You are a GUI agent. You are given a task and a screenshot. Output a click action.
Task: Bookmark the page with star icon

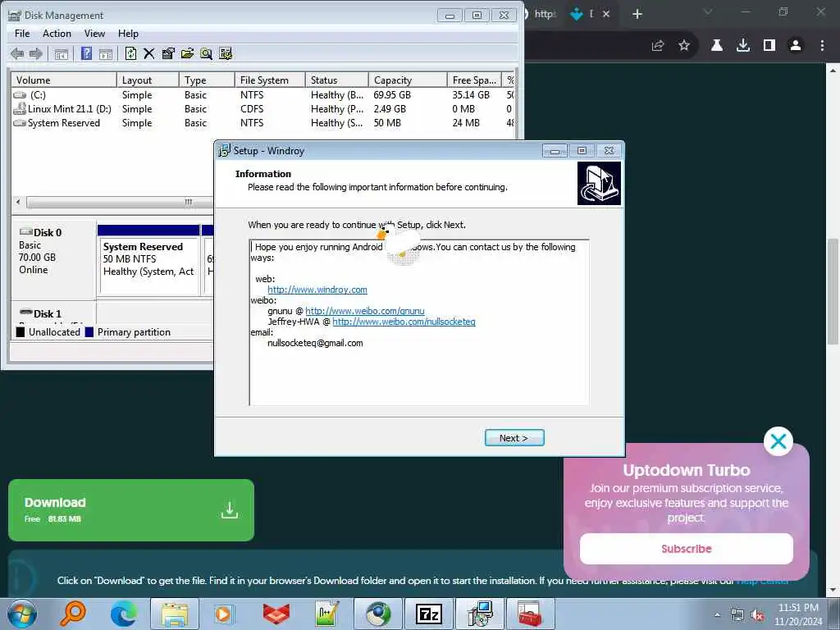pyautogui.click(x=684, y=46)
